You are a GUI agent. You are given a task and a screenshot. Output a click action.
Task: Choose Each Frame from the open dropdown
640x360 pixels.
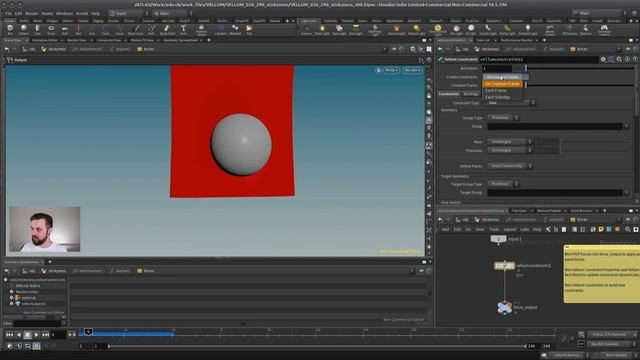click(496, 90)
